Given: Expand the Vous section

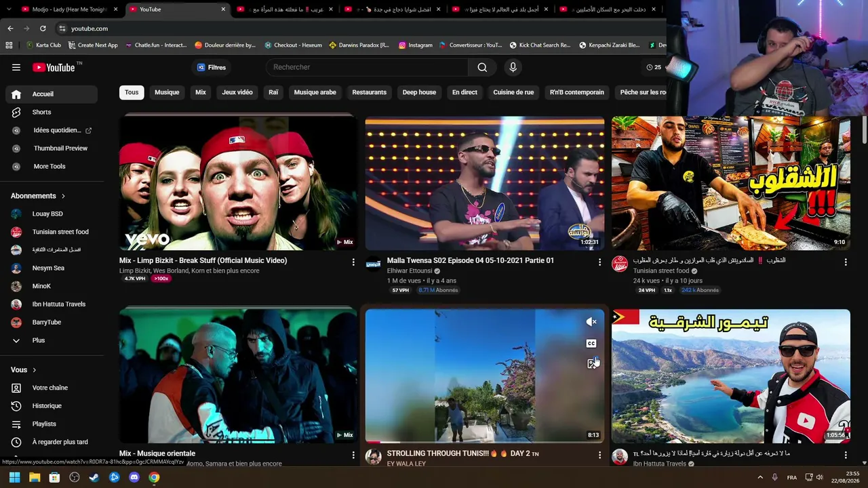Looking at the screenshot, I should 24,369.
